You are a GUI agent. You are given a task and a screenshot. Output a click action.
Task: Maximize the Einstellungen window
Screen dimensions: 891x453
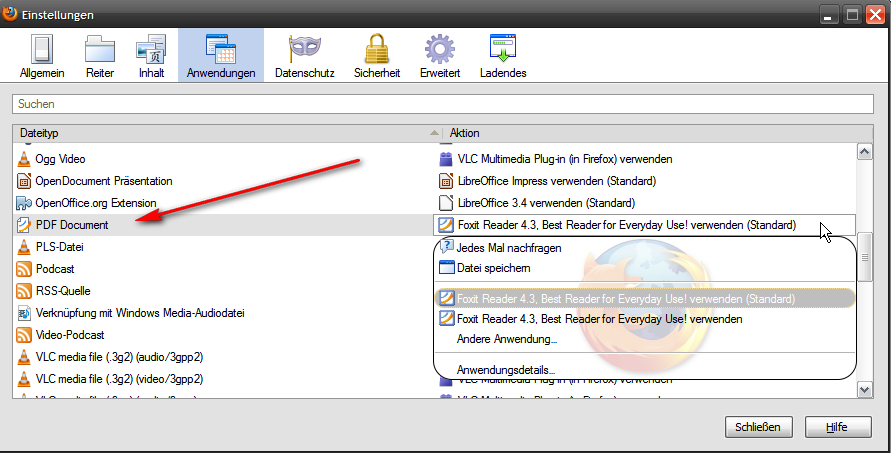[853, 14]
